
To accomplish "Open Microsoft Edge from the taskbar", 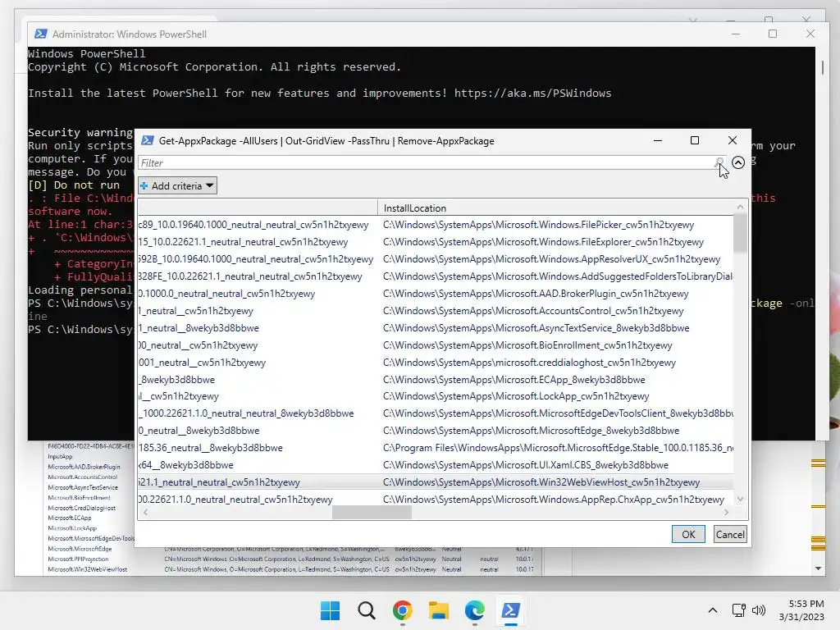I will pyautogui.click(x=475, y=610).
